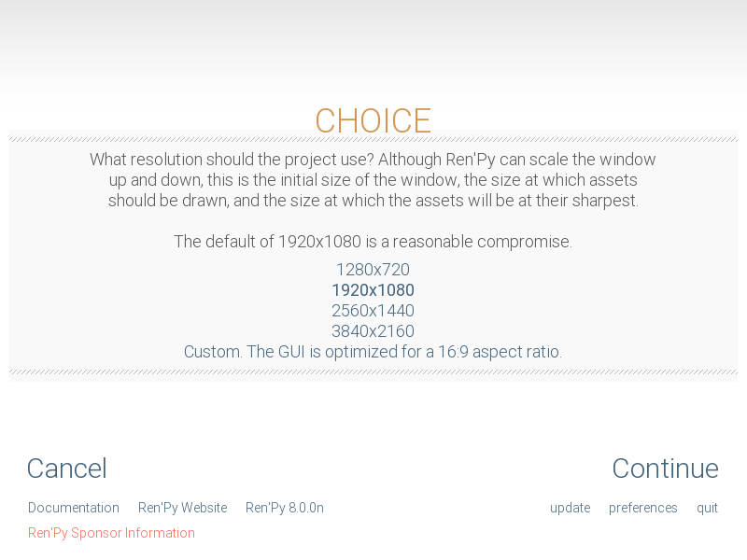The height and width of the screenshot is (560, 747).
Task: Quit the Ren'Py launcher
Action: click(x=707, y=508)
